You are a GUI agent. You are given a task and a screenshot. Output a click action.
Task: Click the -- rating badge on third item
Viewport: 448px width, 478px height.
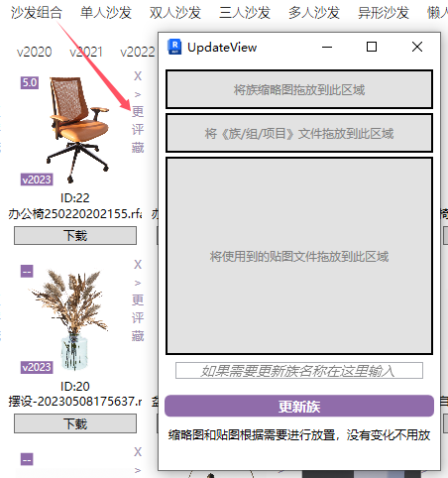point(27,459)
